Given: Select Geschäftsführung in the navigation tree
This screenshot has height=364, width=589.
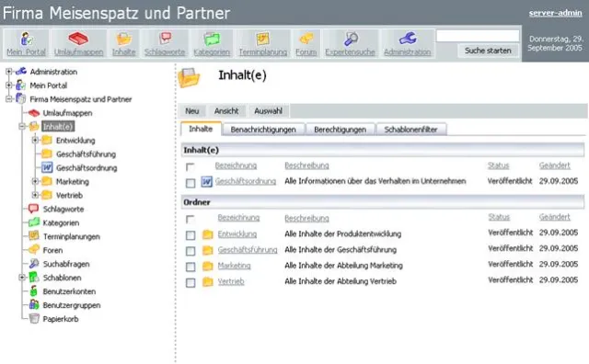Looking at the screenshot, I should [86, 154].
